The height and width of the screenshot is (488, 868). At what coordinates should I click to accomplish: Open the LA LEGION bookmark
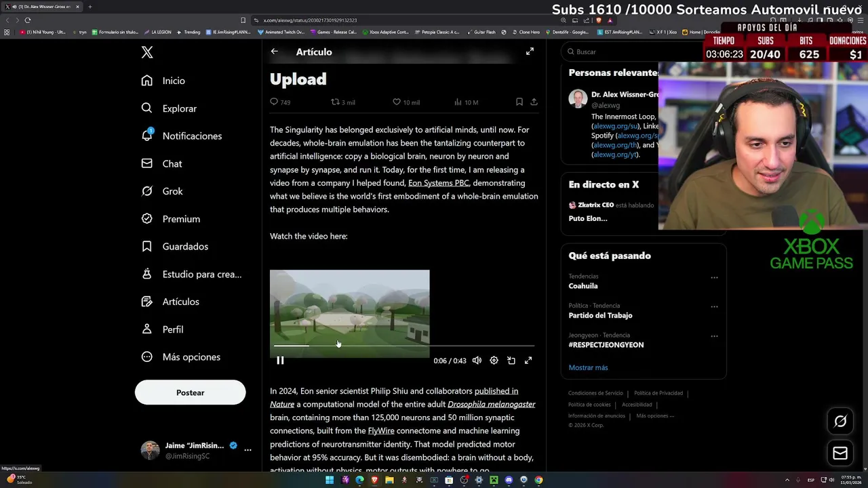(157, 32)
